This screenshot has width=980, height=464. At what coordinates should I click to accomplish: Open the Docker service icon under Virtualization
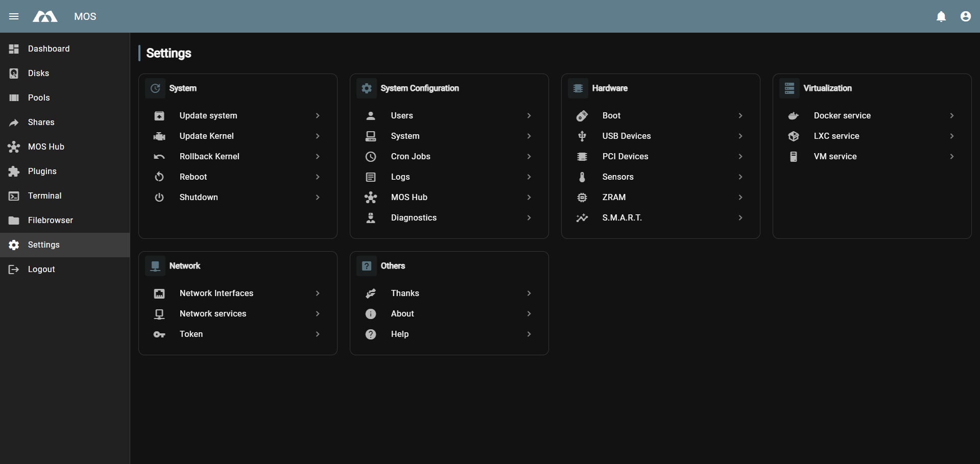click(793, 115)
